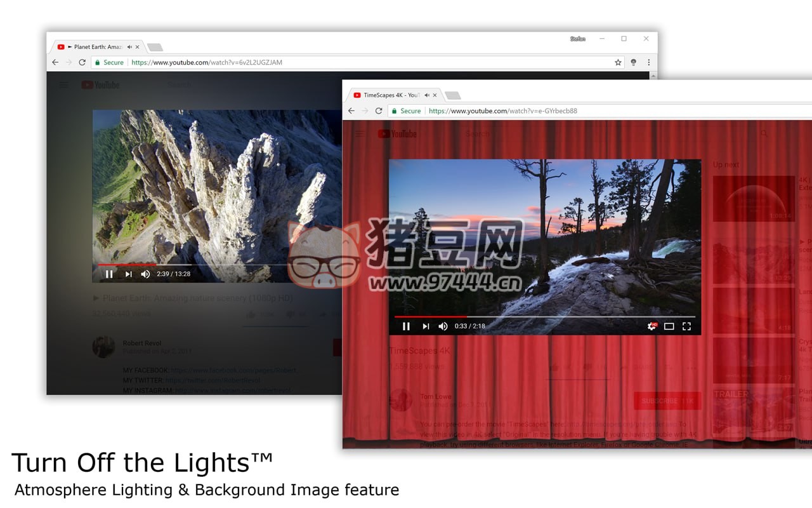Open settings gear on TimeScapes video
The image size is (812, 508).
[652, 326]
